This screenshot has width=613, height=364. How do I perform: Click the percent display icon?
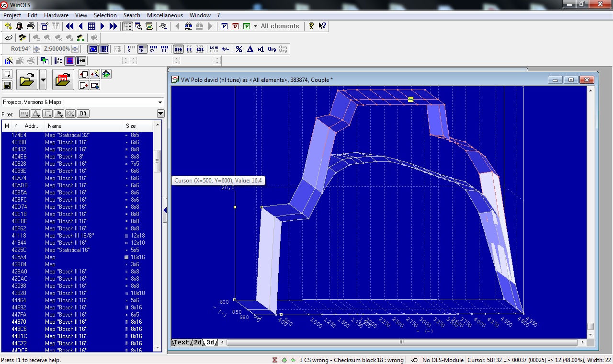[x=238, y=49]
